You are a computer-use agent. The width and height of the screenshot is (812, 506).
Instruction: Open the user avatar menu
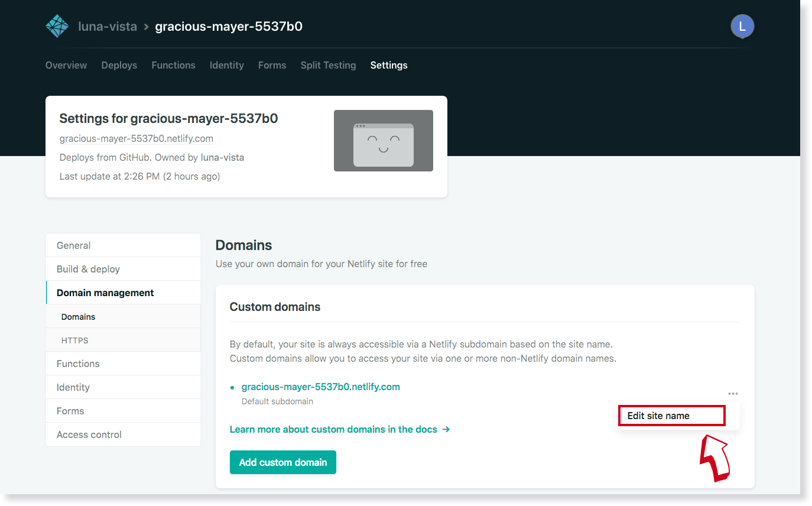[742, 26]
